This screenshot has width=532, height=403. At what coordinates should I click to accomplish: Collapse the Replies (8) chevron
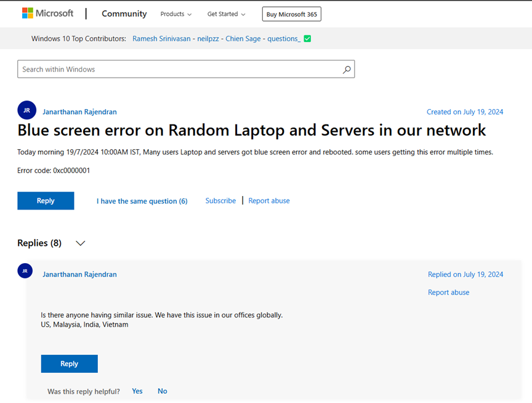coord(80,243)
